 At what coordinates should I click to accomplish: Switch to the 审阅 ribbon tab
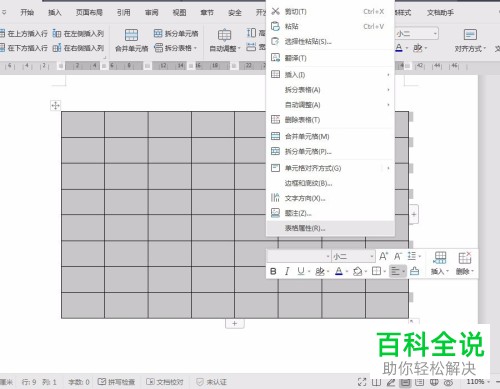[x=151, y=13]
